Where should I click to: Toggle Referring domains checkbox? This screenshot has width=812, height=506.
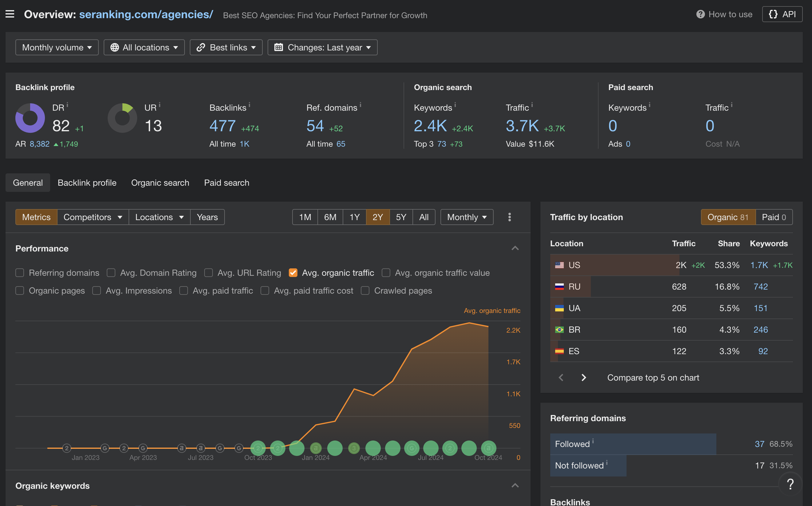(x=20, y=273)
